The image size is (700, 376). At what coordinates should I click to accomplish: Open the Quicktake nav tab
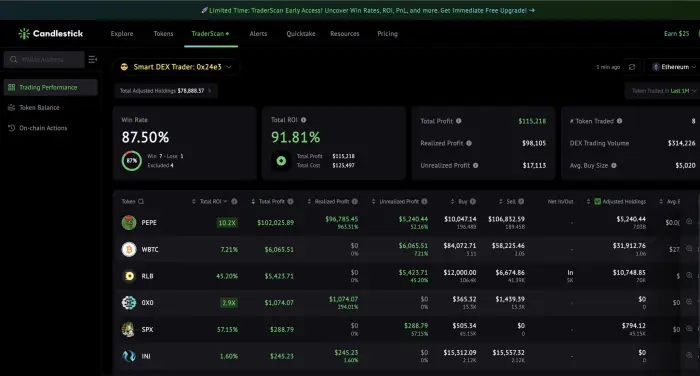tap(301, 33)
